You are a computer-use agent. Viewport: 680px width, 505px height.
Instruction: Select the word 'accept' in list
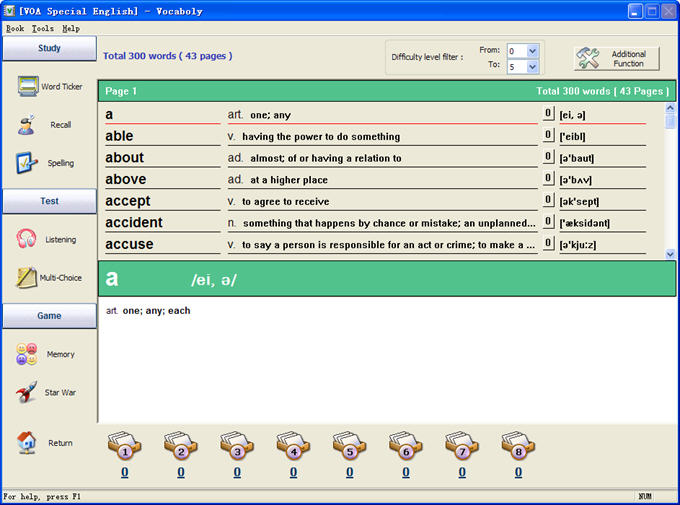(x=128, y=201)
